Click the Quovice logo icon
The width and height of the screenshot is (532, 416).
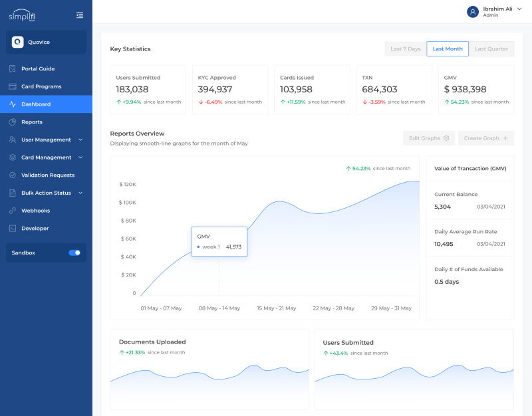tap(18, 42)
